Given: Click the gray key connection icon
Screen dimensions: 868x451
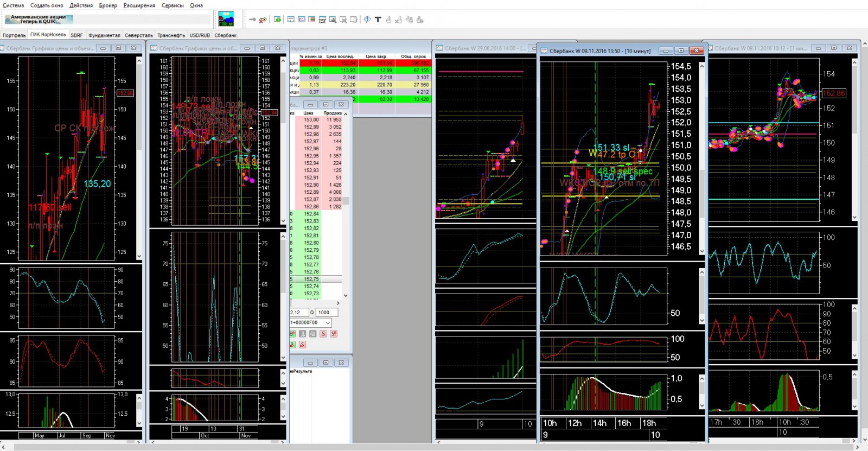Looking at the screenshot, I should click(x=252, y=20).
